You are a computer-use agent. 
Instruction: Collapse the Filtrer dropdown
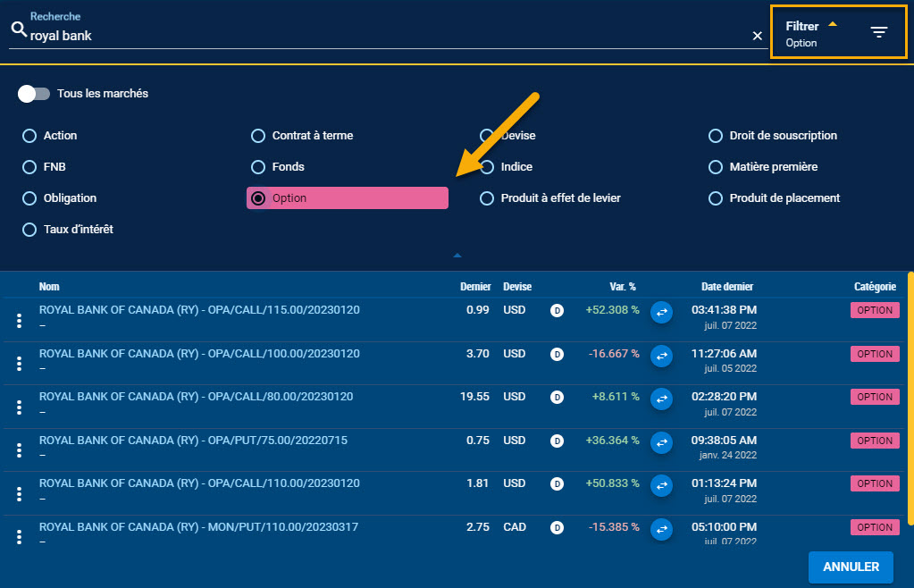(x=832, y=25)
